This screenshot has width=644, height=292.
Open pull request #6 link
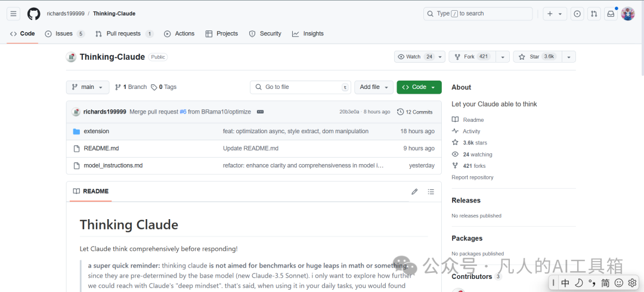pyautogui.click(x=183, y=112)
